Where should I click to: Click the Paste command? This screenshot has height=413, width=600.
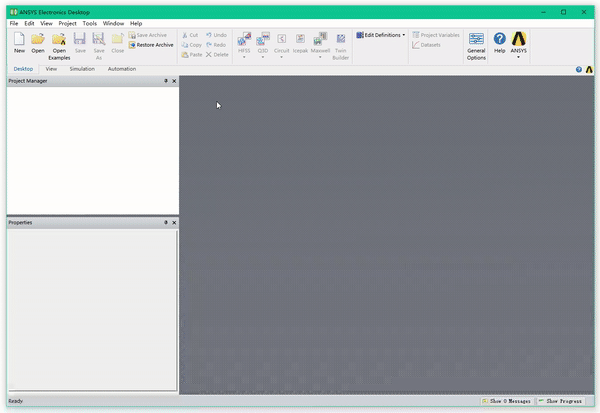192,55
